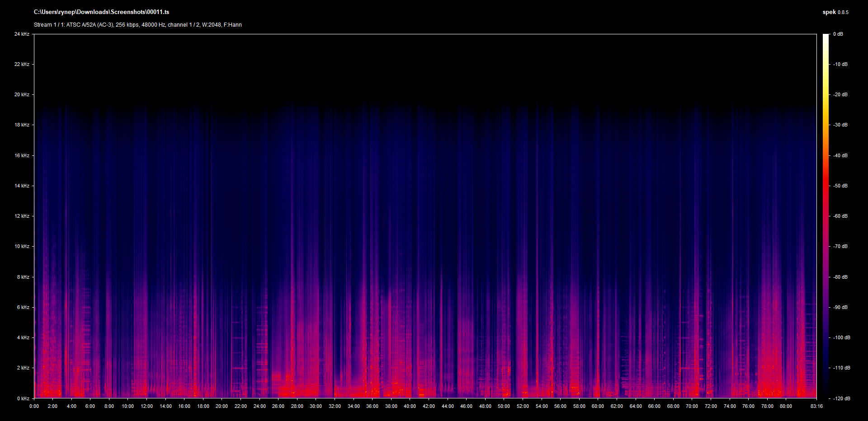Click the 0 dB label on color scale
Viewport: 868px width, 421px height.
[x=838, y=34]
